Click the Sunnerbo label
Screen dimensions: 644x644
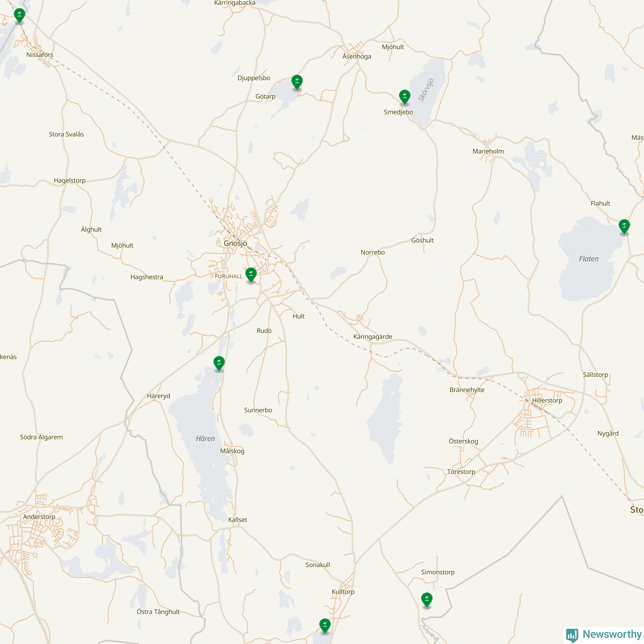tap(258, 410)
